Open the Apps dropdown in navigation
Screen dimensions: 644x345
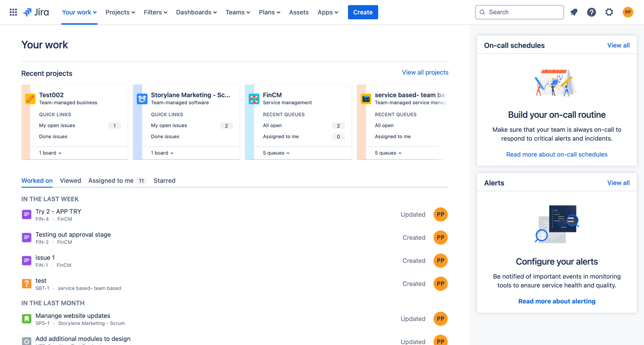[x=328, y=12]
